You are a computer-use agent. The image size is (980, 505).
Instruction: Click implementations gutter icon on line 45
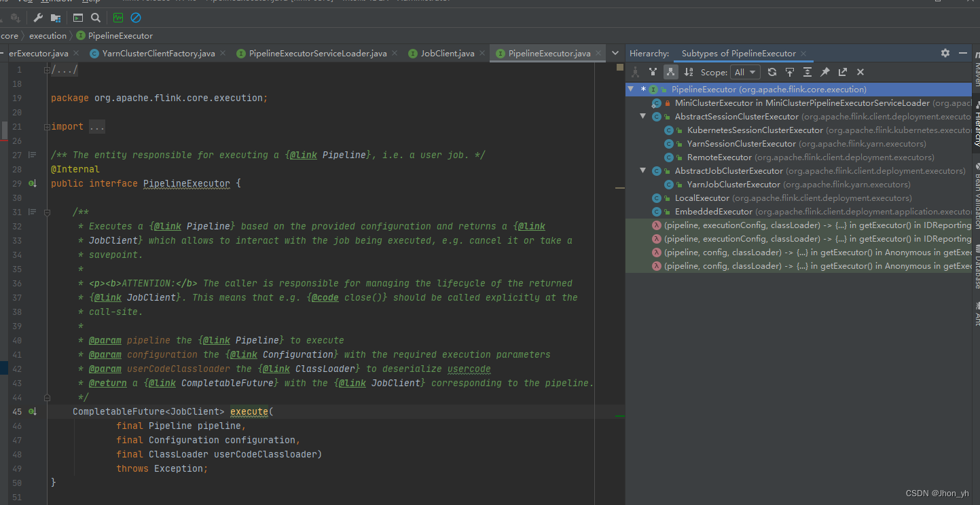pyautogui.click(x=32, y=411)
